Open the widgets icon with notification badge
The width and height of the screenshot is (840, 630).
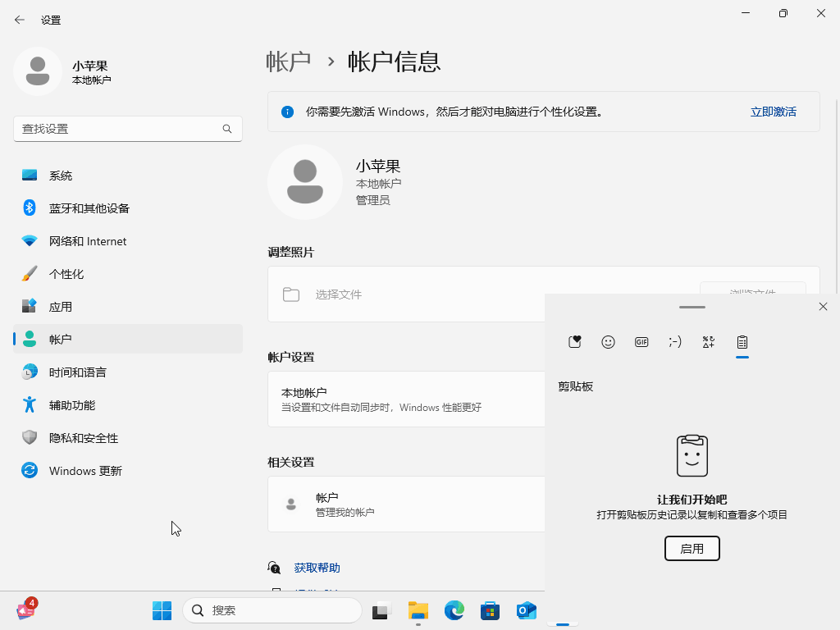(x=26, y=609)
